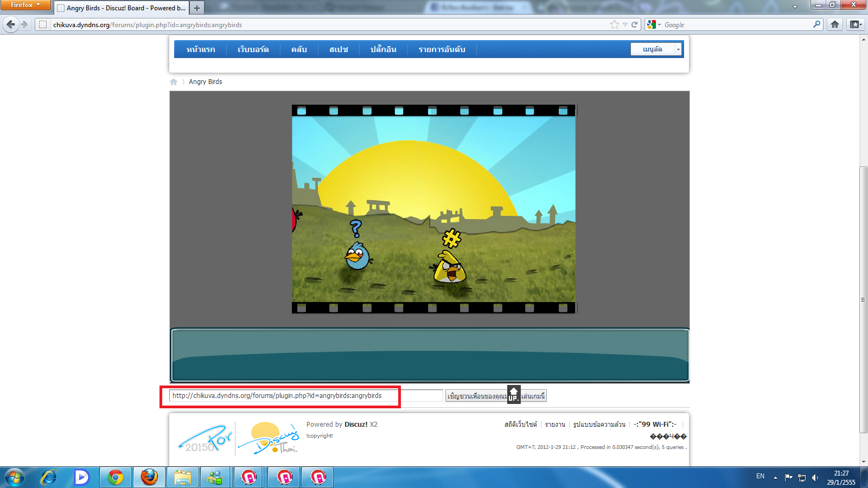Click the scrollbar down arrow
Image resolution: width=868 pixels, height=488 pixels.
[x=863, y=462]
